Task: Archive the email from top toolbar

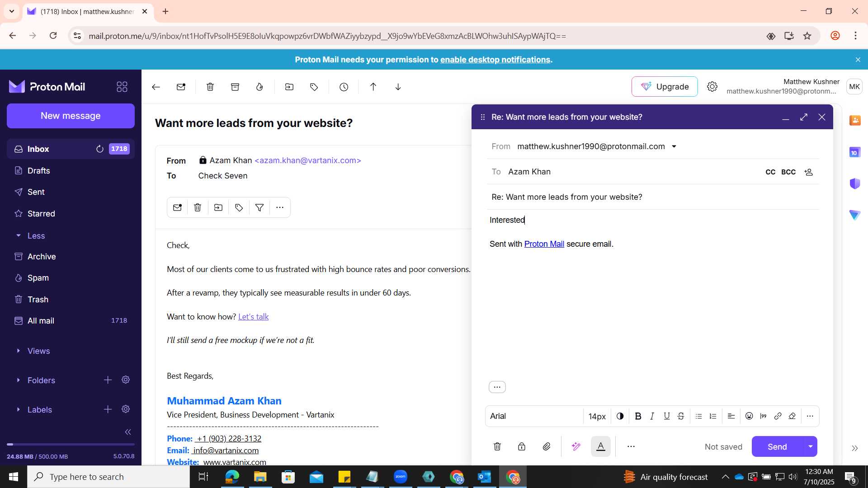Action: [x=235, y=87]
